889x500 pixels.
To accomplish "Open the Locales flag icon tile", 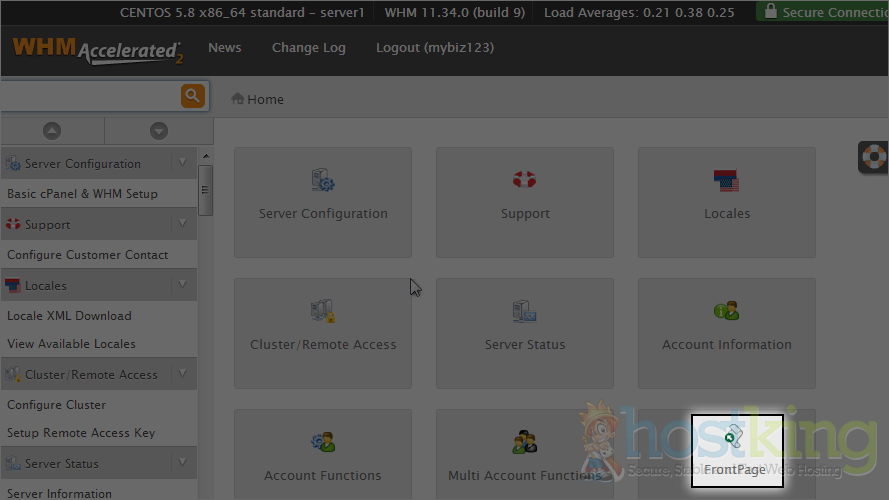I will coord(727,202).
